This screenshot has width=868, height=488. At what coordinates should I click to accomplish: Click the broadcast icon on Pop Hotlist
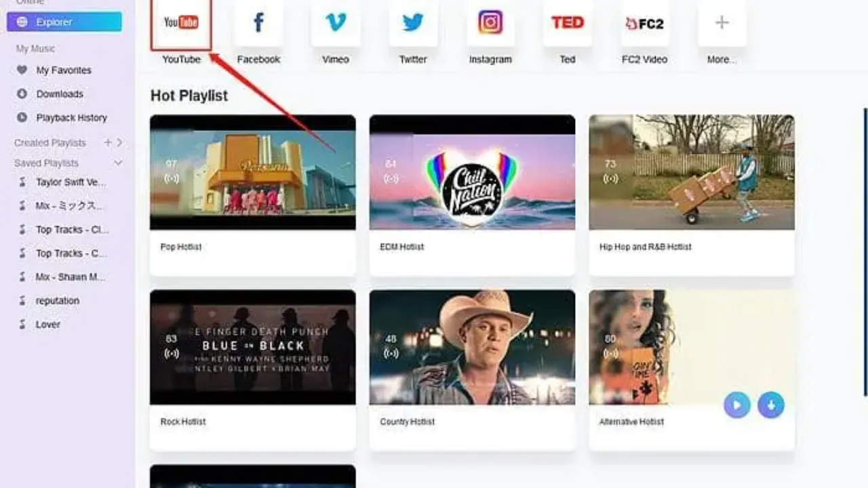tap(172, 179)
